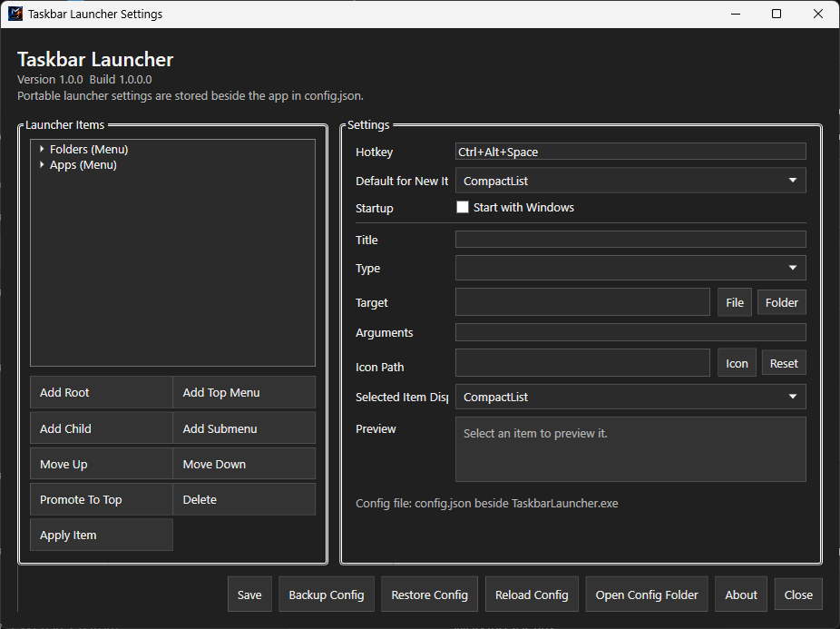Image resolution: width=840 pixels, height=629 pixels.
Task: Click the Add Root button
Action: pyautogui.click(x=102, y=392)
